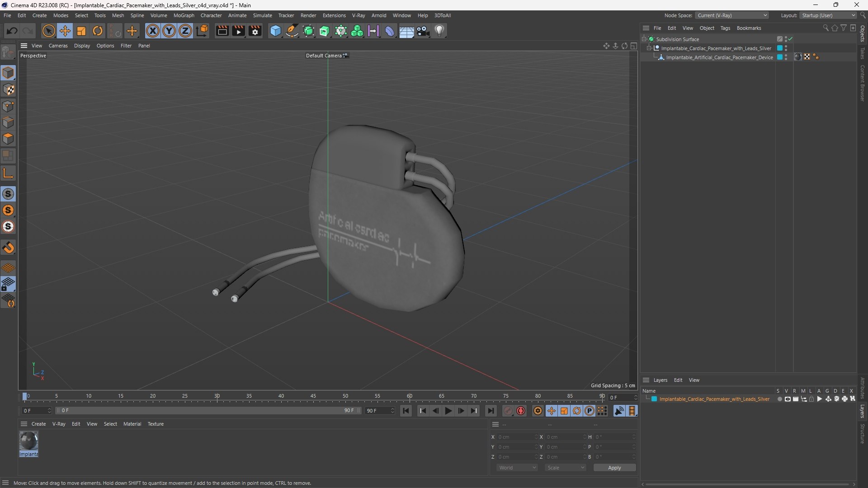Open the World coordinate system dropdown

(x=517, y=468)
